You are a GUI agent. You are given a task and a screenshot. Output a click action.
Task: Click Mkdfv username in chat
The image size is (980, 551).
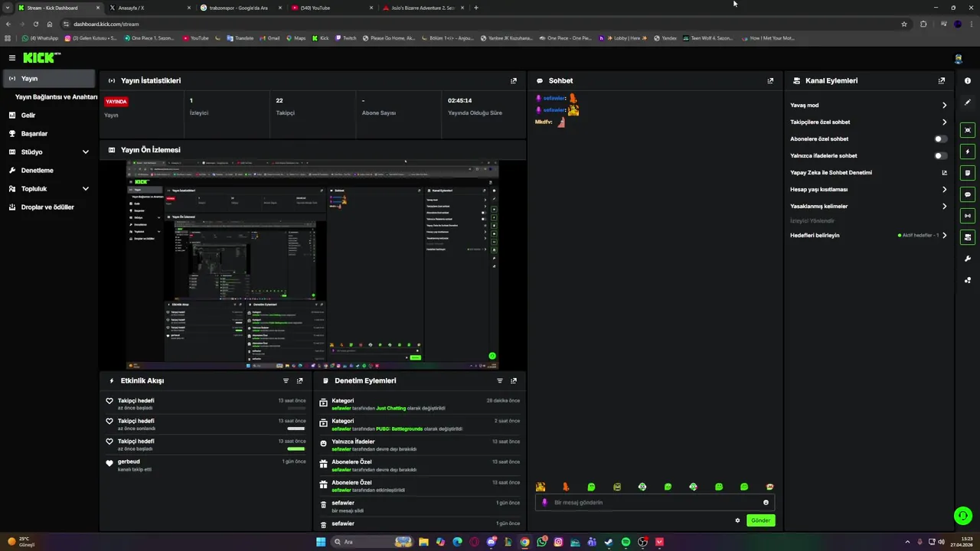pos(543,122)
